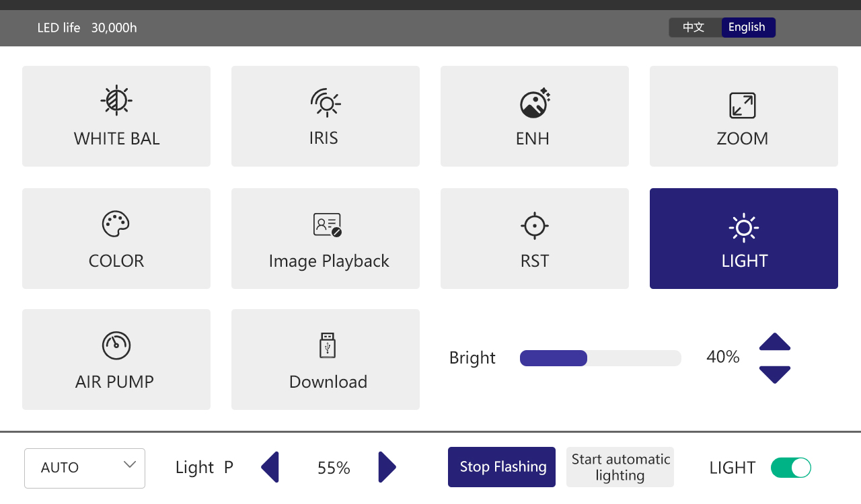Viewport: 861px width, 504px height.
Task: Open Image Playback tile
Action: click(x=326, y=239)
